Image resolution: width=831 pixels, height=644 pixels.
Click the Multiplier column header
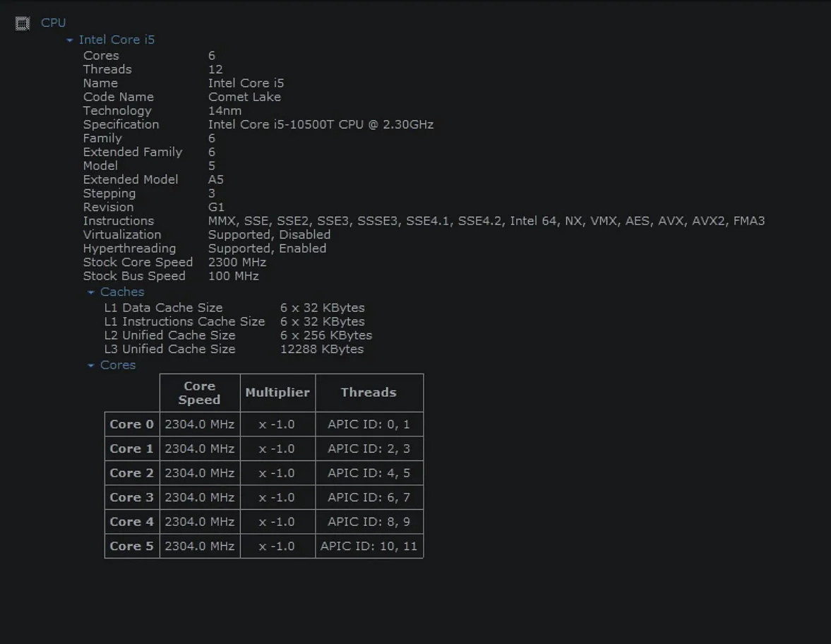277,393
